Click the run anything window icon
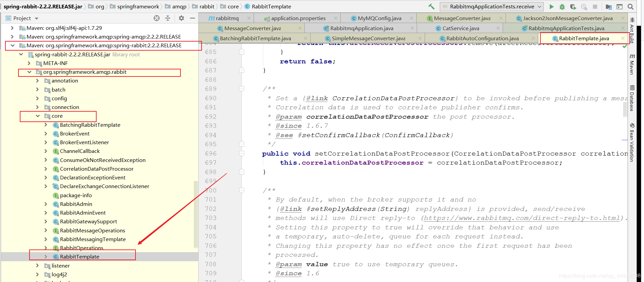644x282 pixels. coord(620,6)
